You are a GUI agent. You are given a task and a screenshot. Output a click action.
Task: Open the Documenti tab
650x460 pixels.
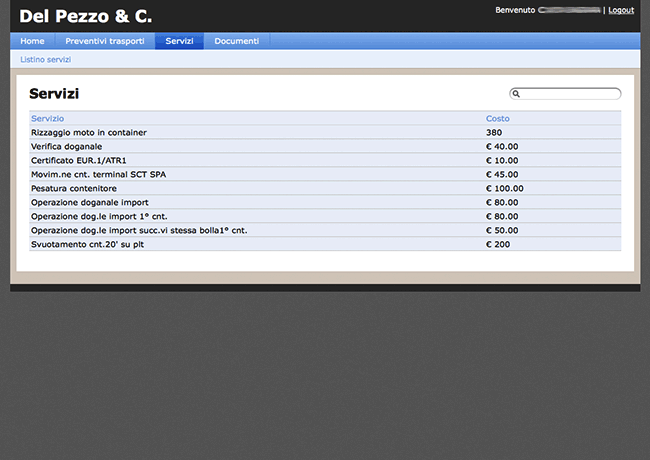pos(236,41)
